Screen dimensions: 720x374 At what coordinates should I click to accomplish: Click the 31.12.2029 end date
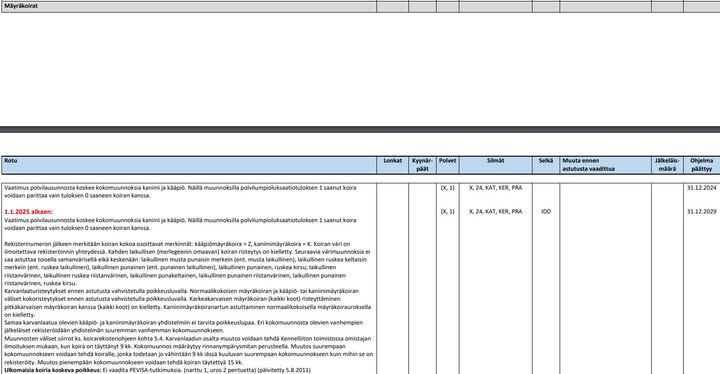pos(702,212)
